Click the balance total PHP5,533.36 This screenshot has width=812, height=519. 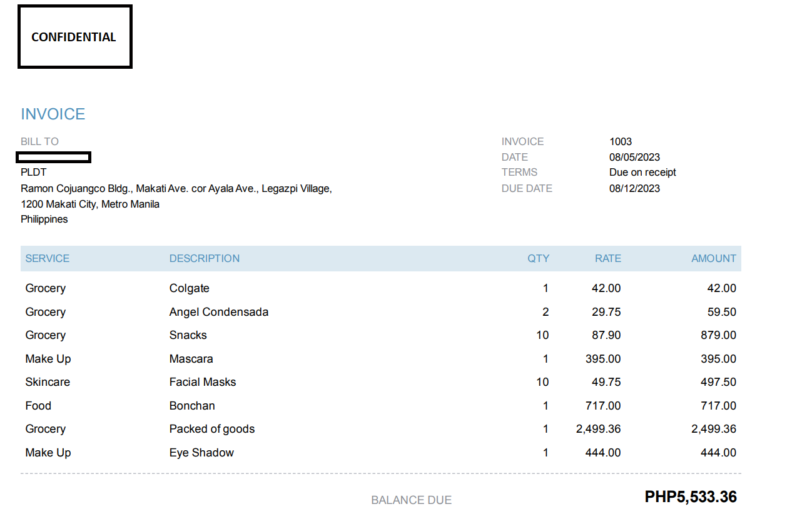click(x=691, y=497)
